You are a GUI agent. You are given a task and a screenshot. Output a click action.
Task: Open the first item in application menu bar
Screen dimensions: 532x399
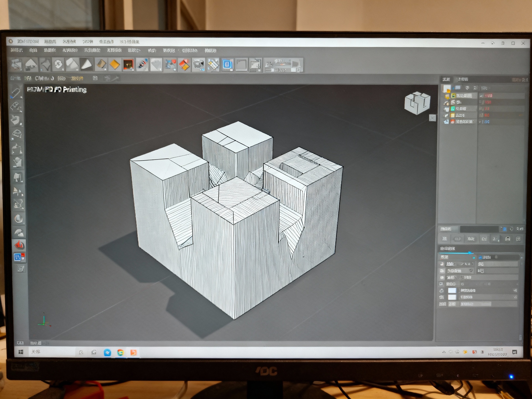tap(17, 50)
